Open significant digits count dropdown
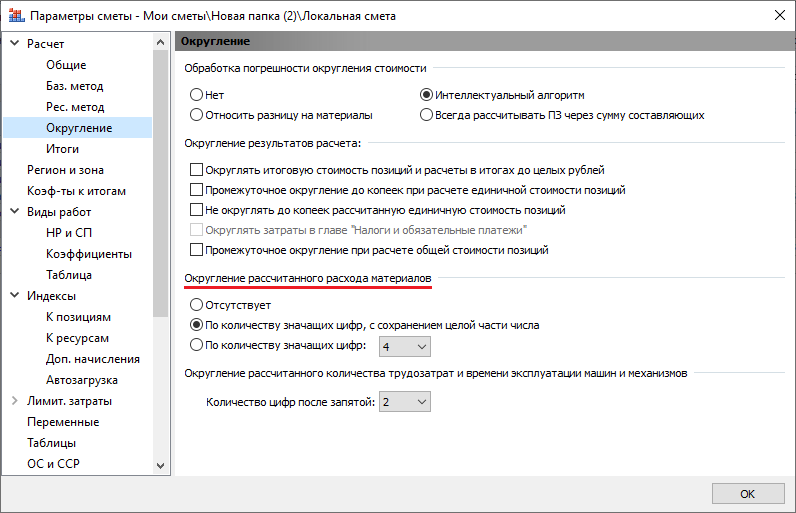The width and height of the screenshot is (796, 513). (x=404, y=346)
